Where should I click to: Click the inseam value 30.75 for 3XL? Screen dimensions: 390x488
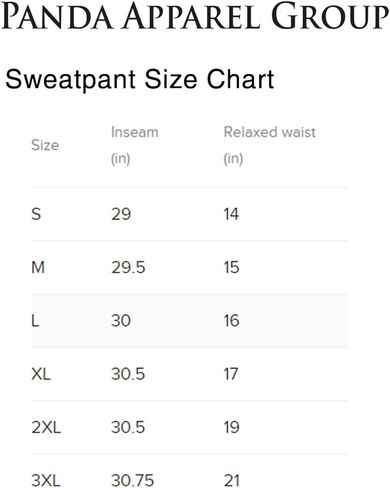pyautogui.click(x=133, y=480)
